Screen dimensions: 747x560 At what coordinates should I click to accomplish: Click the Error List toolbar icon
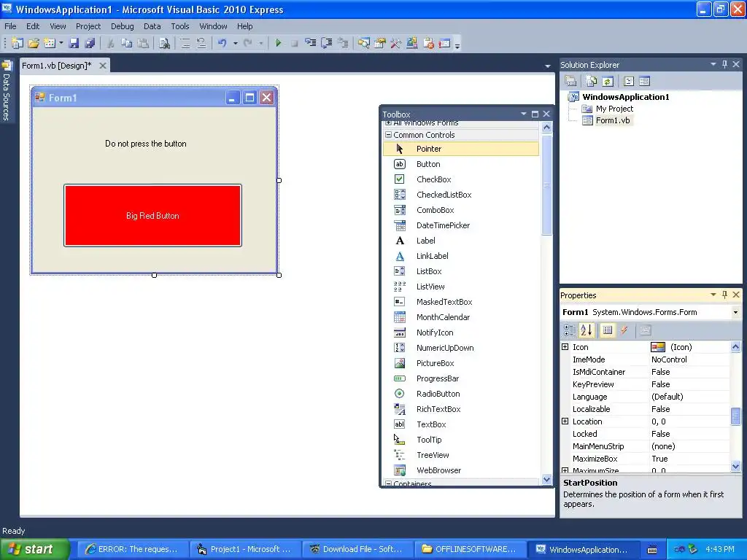444,43
